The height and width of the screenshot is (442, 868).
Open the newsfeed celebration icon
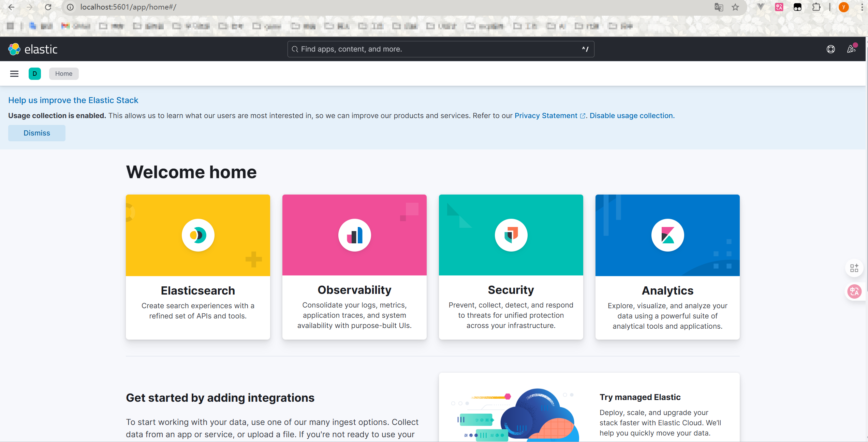[851, 49]
